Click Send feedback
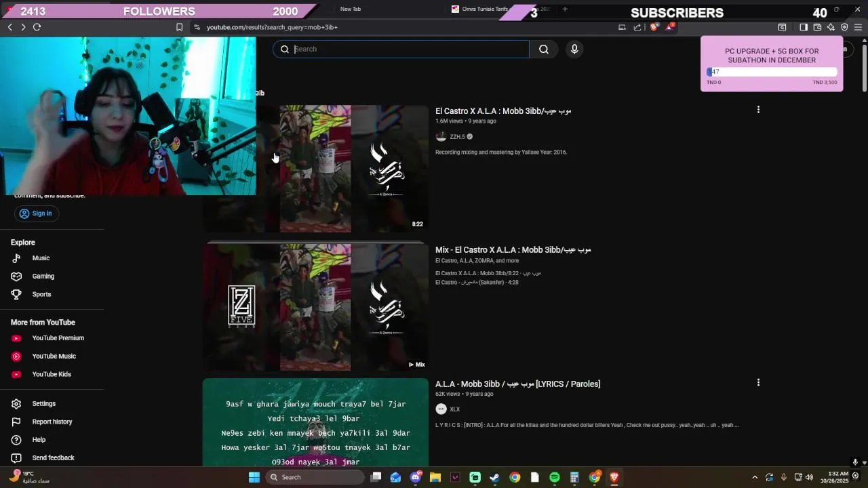The image size is (868, 488). (53, 458)
